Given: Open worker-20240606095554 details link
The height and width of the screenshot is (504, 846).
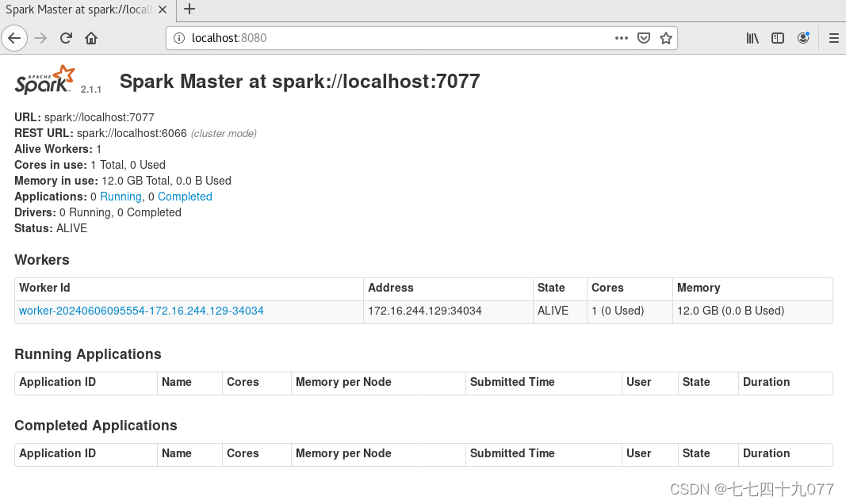Looking at the screenshot, I should [140, 311].
